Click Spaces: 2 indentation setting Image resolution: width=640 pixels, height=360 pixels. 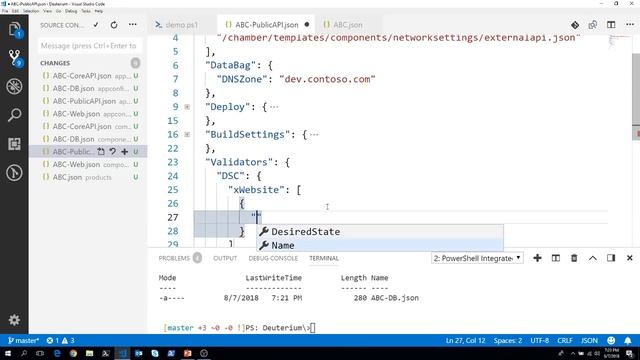tap(508, 340)
